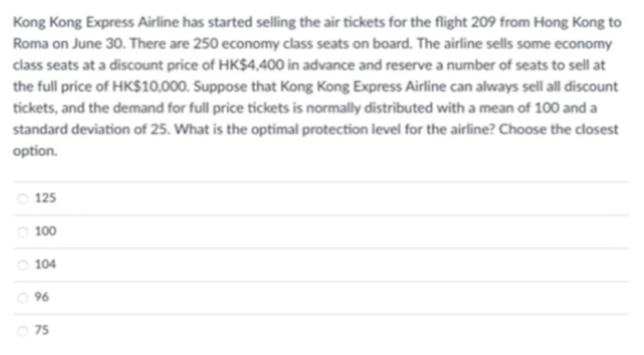Image resolution: width=644 pixels, height=355 pixels.
Task: Select the radio button for 125
Action: 22,199
